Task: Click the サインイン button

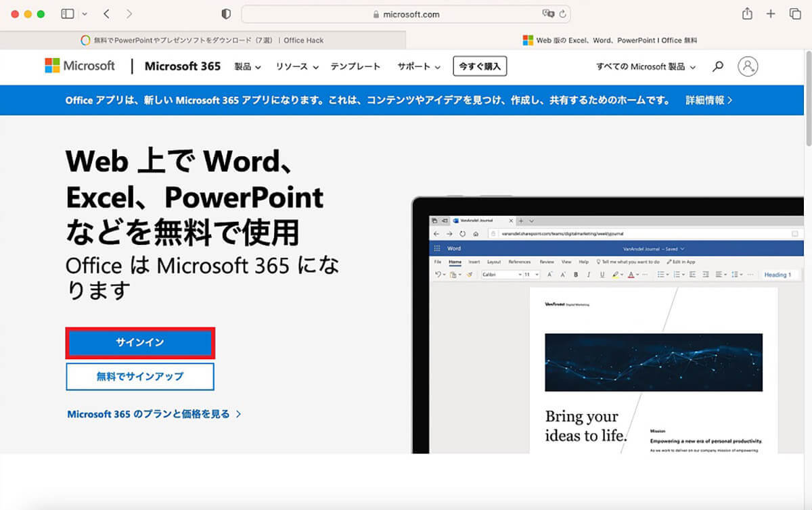Action: coord(140,343)
